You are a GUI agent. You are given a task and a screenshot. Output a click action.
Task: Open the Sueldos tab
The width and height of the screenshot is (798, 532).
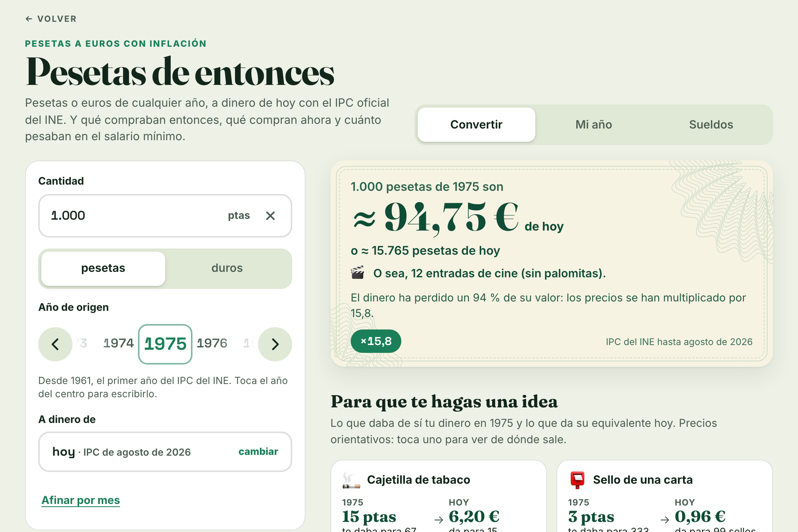[711, 125]
